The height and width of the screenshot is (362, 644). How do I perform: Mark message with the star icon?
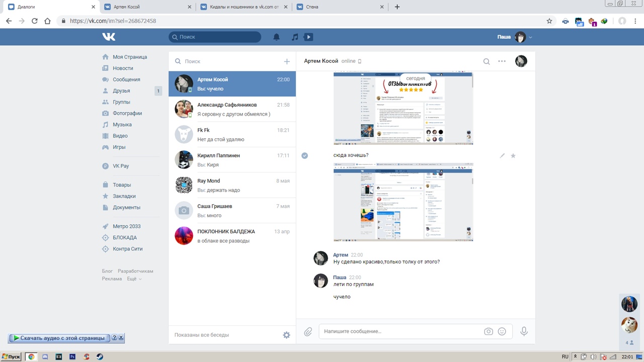pyautogui.click(x=513, y=156)
